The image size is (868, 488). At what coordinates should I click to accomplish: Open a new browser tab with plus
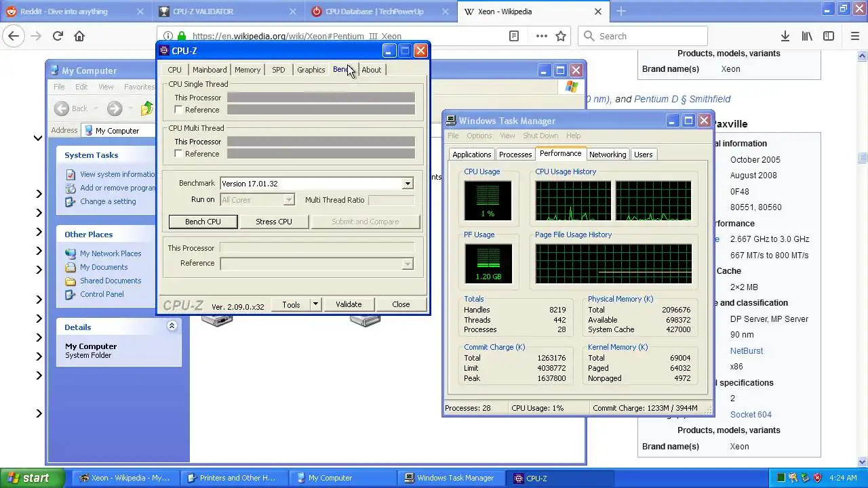[620, 12]
